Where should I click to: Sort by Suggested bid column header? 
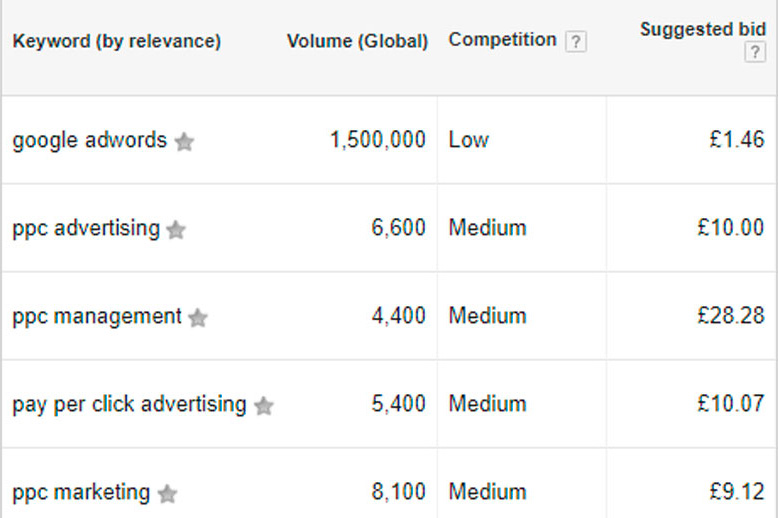702,29
